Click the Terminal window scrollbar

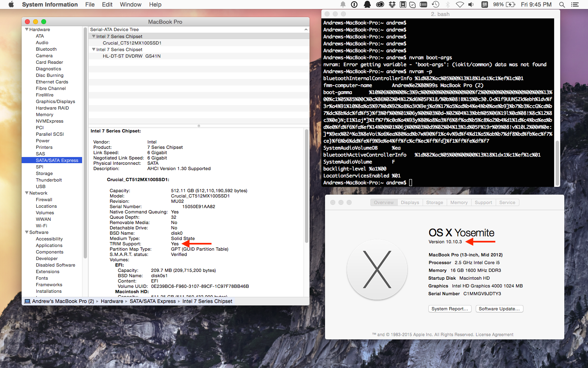pos(557,163)
